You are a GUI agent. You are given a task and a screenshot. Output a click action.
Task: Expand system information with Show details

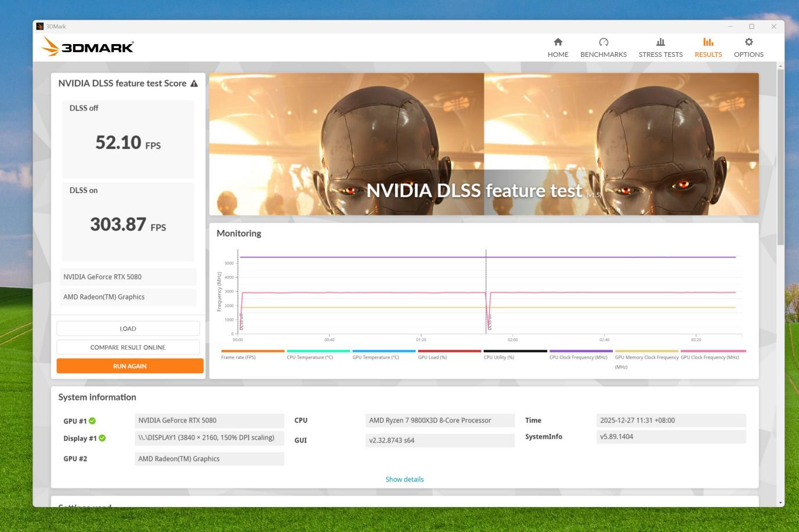[404, 479]
